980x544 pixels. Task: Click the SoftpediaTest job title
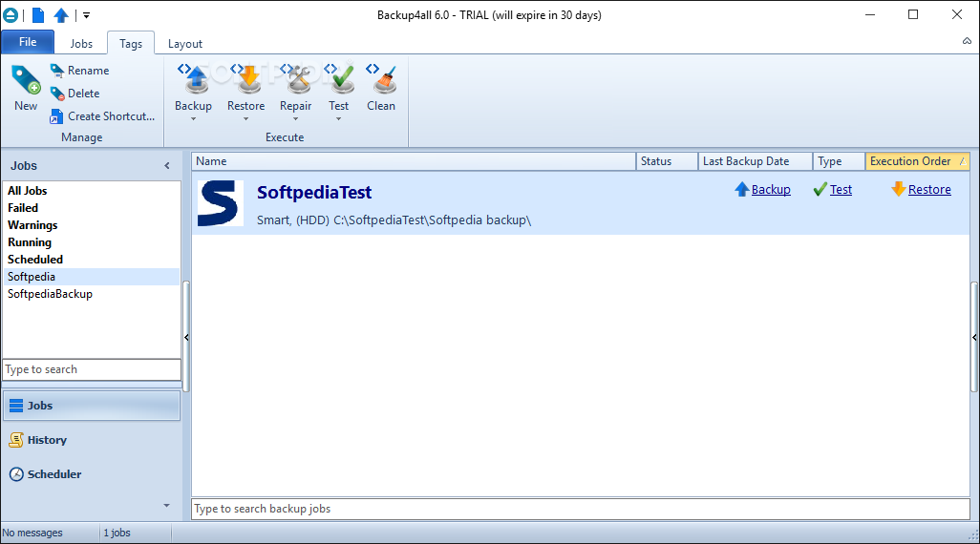[314, 193]
